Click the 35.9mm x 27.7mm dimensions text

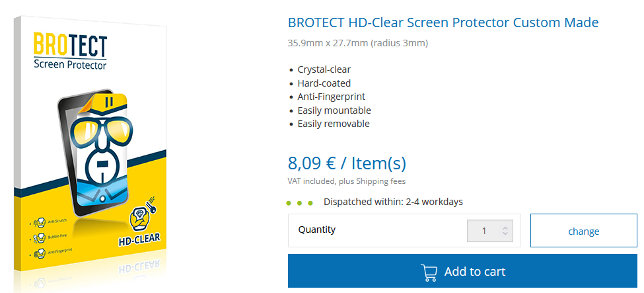tap(358, 43)
